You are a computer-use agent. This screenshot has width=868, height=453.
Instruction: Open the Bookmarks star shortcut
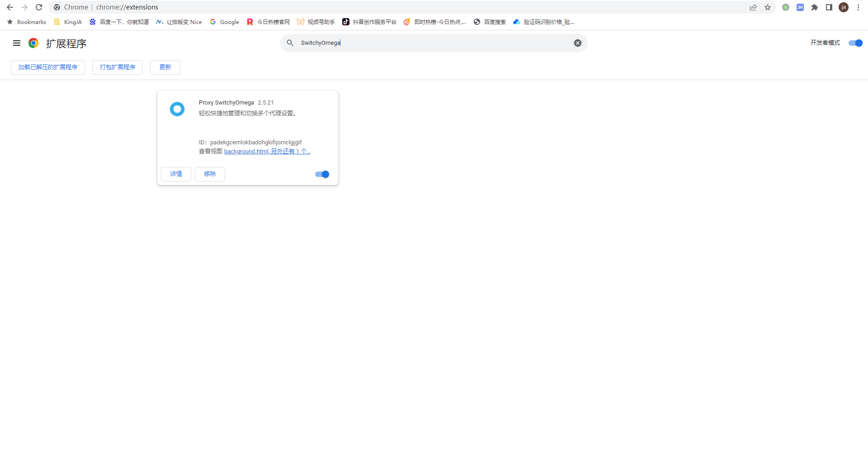(x=27, y=22)
